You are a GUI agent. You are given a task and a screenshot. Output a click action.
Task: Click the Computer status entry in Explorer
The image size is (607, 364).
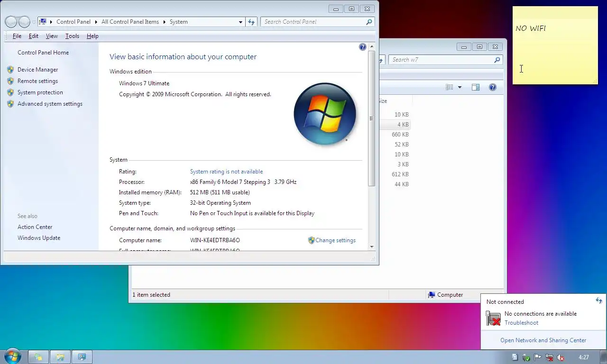click(x=445, y=295)
